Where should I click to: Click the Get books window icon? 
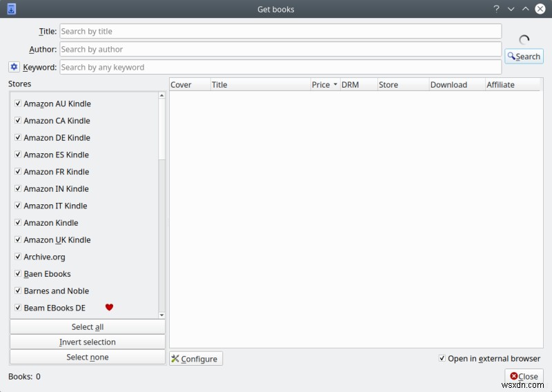(x=11, y=9)
